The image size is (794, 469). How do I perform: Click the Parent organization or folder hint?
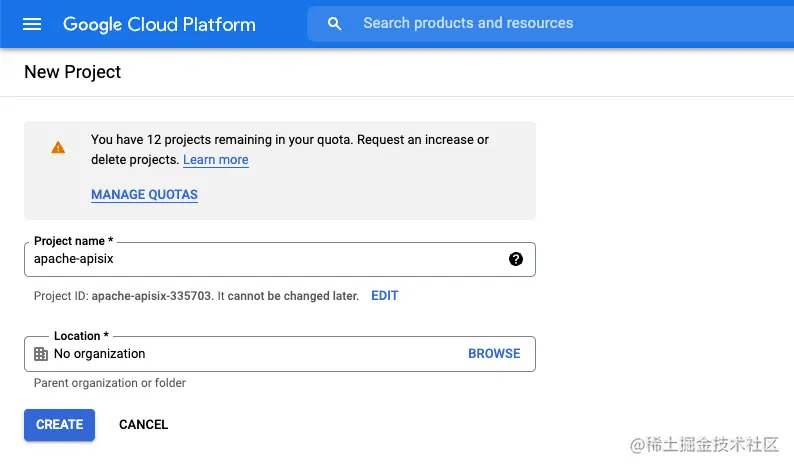pos(110,383)
